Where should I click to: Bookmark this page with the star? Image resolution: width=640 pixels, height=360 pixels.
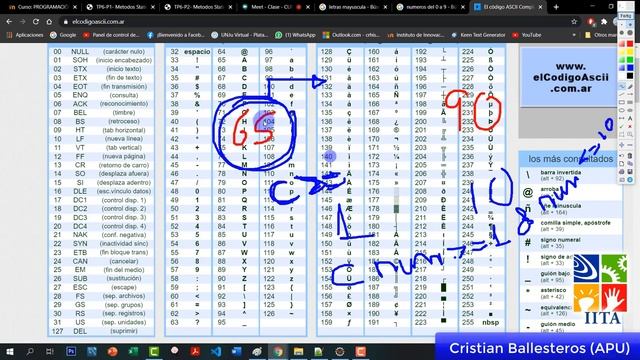(574, 22)
